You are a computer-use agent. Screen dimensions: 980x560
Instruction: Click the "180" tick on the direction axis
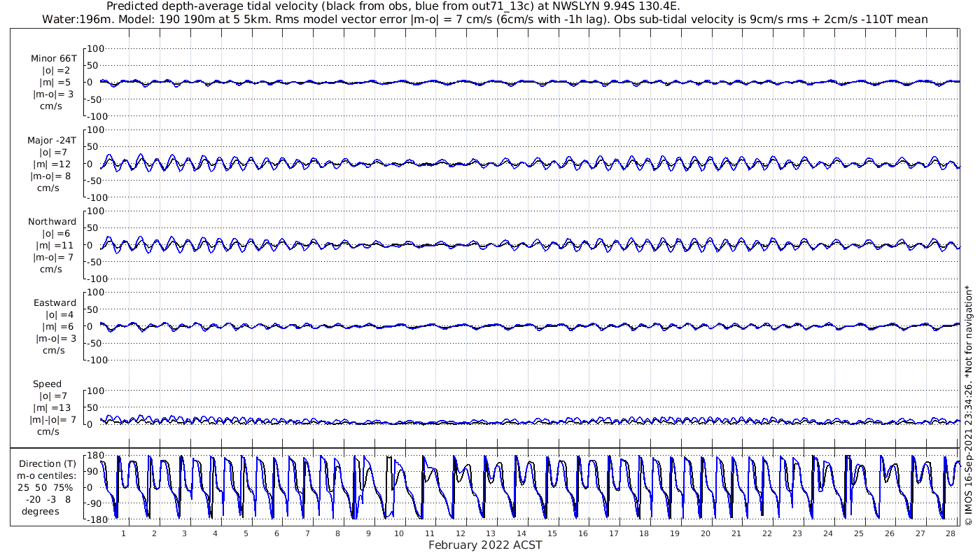click(96, 456)
